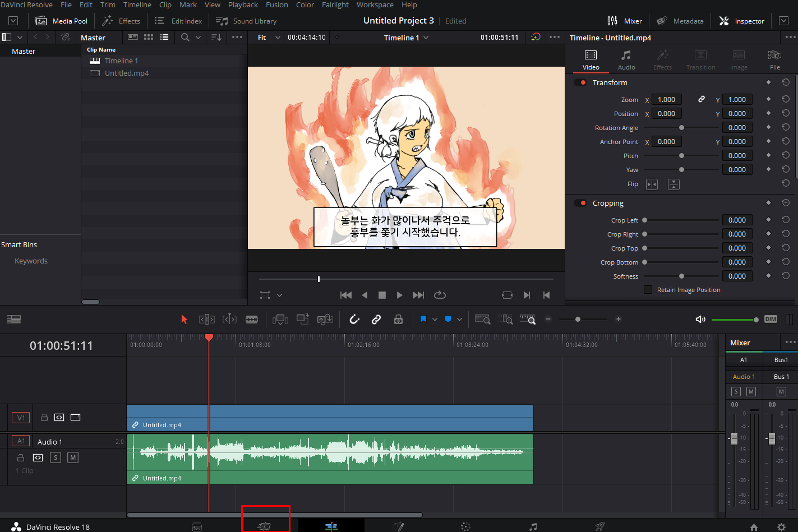Open the Timeline 1 name dropdown
798x532 pixels.
[x=406, y=38]
